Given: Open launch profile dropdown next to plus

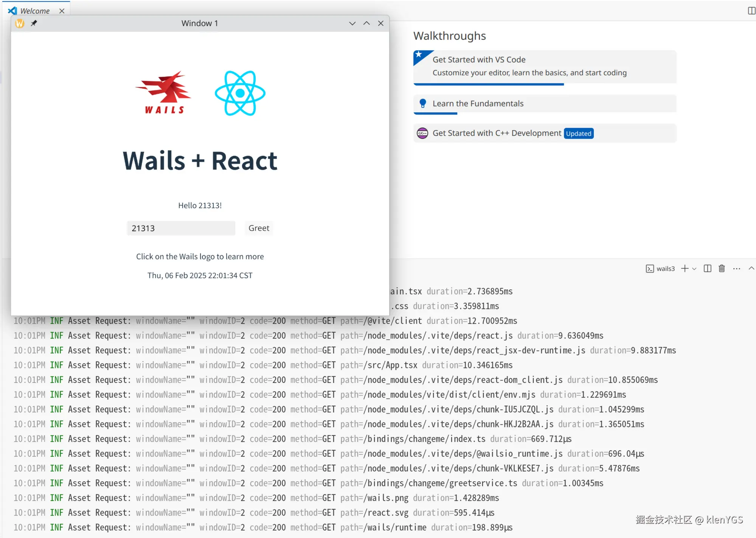Looking at the screenshot, I should click(694, 269).
